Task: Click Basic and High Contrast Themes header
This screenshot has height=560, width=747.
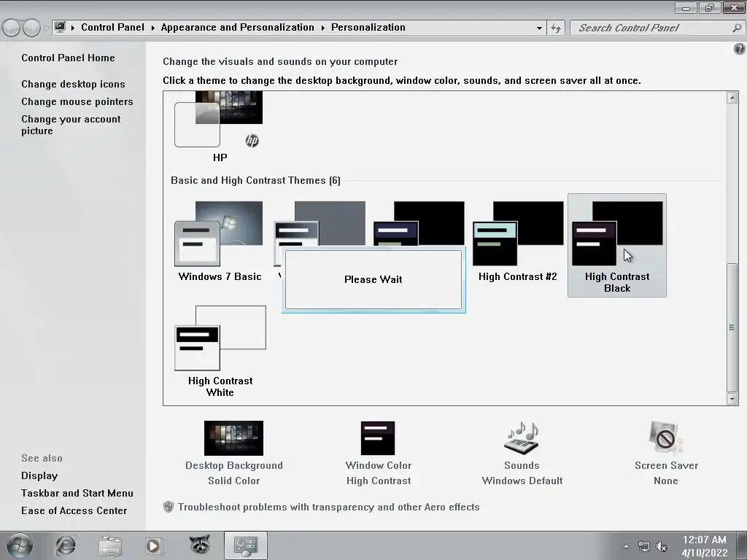Action: point(255,181)
